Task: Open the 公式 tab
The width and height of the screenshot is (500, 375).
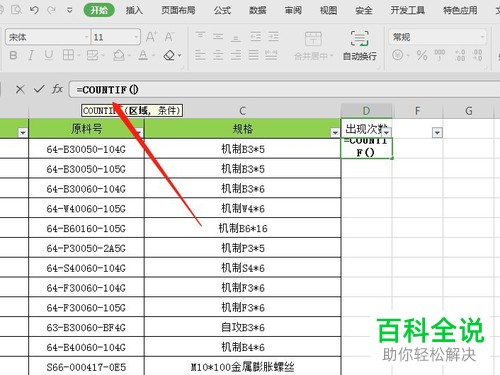Action: point(222,10)
